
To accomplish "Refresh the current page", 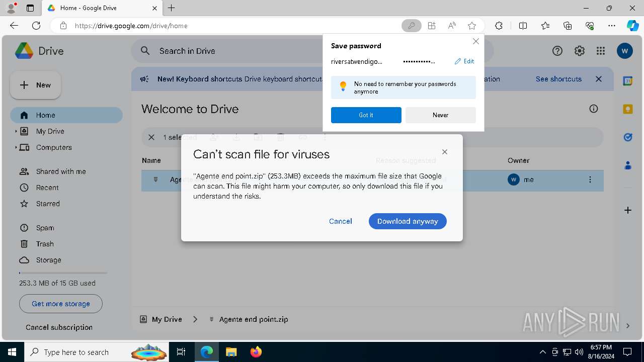I will (x=36, y=26).
